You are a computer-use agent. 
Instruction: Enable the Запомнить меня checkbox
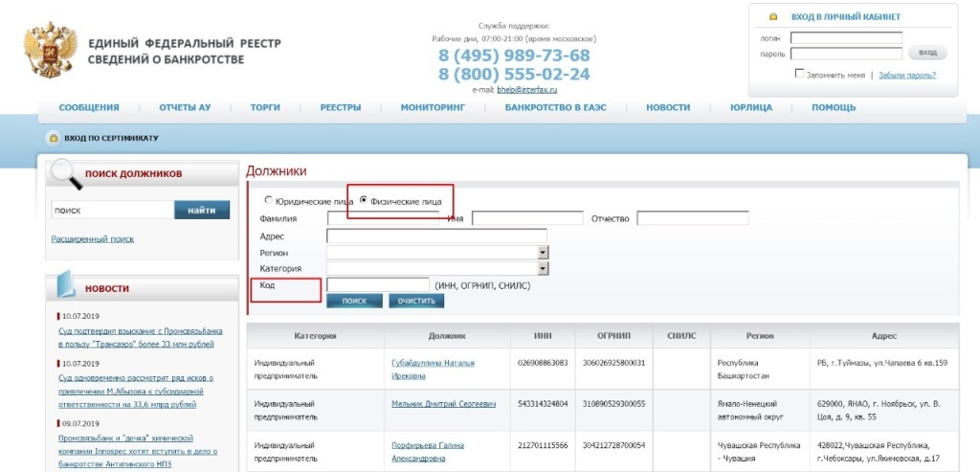pyautogui.click(x=799, y=74)
